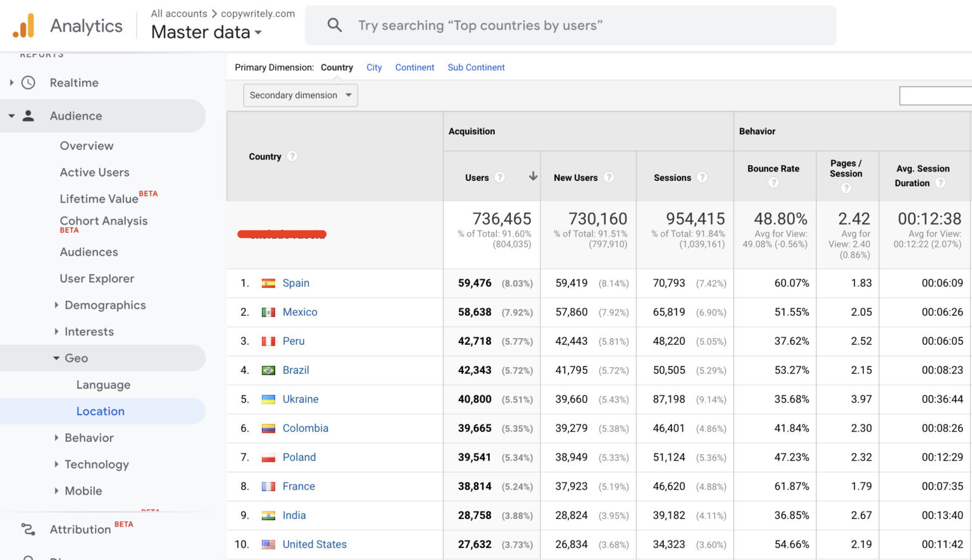The width and height of the screenshot is (972, 560).
Task: Open the Ukraine country report
Action: click(x=301, y=399)
